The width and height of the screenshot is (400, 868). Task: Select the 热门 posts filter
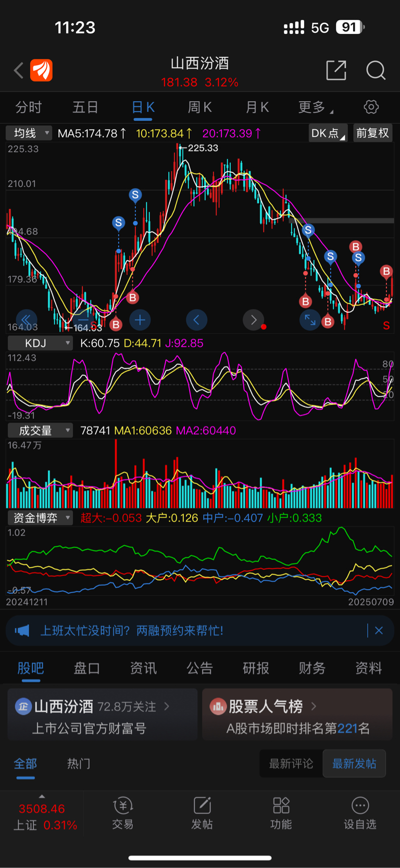79,764
